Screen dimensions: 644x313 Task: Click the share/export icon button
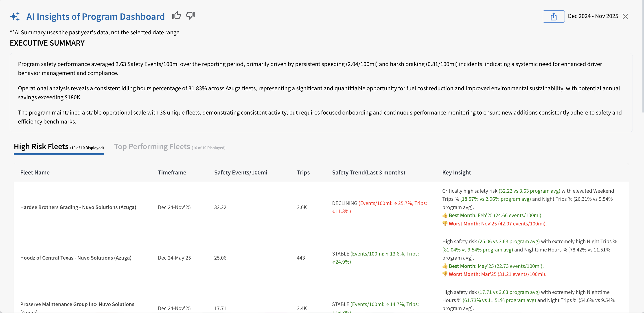553,17
